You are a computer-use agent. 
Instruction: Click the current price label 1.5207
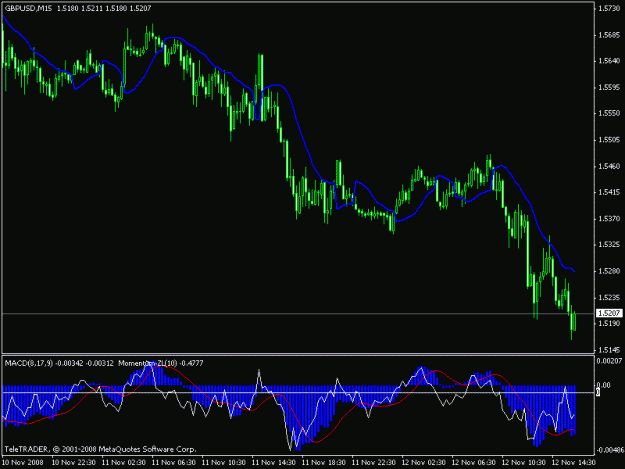[609, 313]
